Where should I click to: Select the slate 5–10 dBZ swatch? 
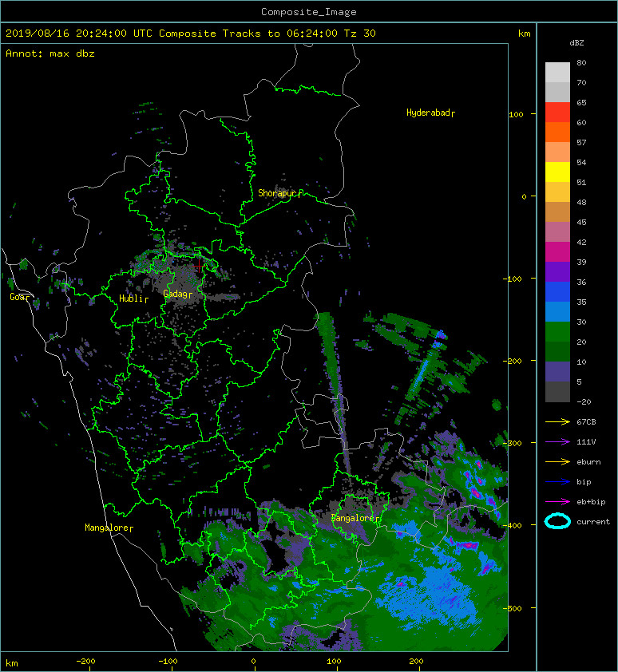tap(557, 372)
